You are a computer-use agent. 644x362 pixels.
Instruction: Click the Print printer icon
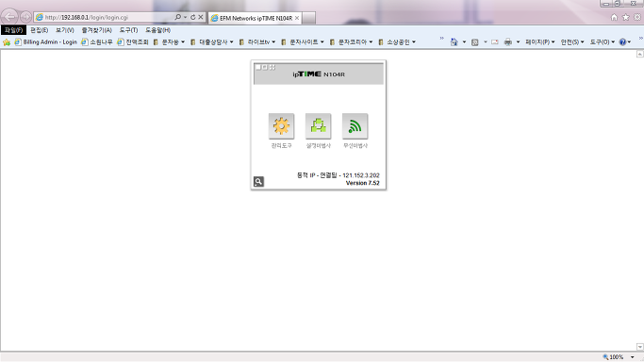[x=508, y=41]
